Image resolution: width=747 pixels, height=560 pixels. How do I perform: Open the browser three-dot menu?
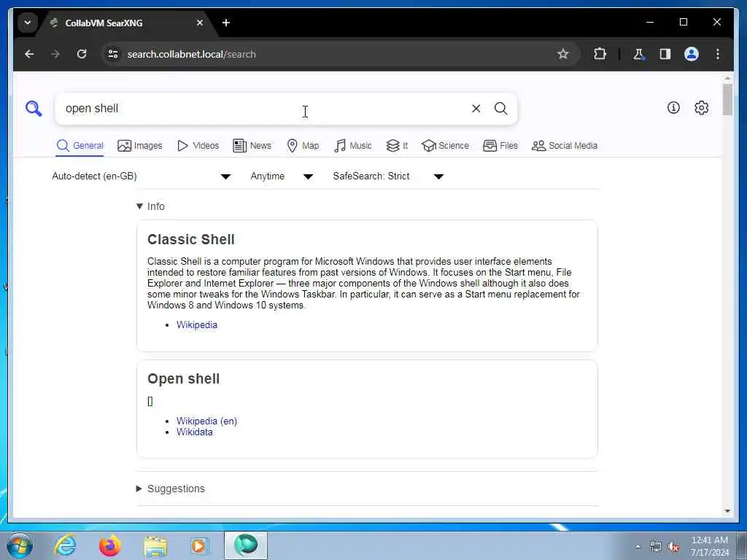coord(718,54)
